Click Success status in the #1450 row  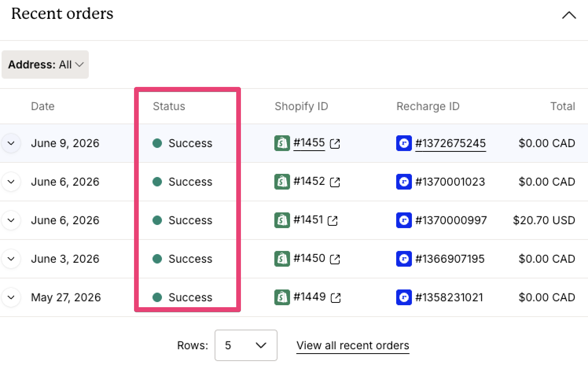[x=190, y=259]
